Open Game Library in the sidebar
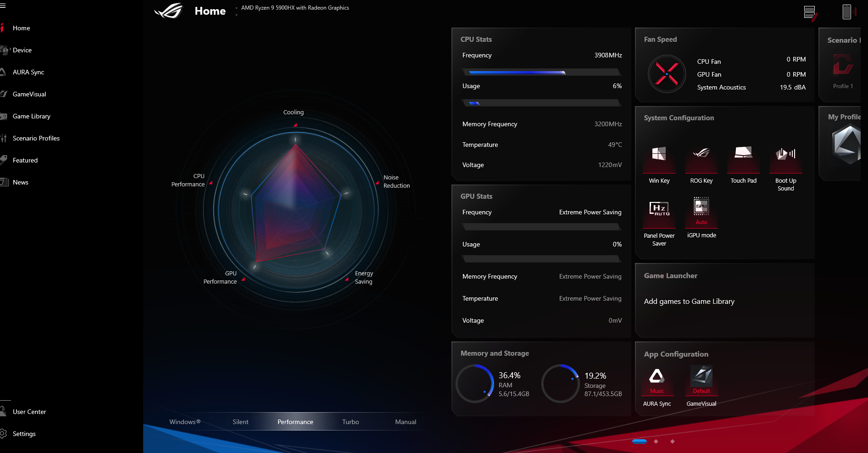868x453 pixels. coord(32,116)
